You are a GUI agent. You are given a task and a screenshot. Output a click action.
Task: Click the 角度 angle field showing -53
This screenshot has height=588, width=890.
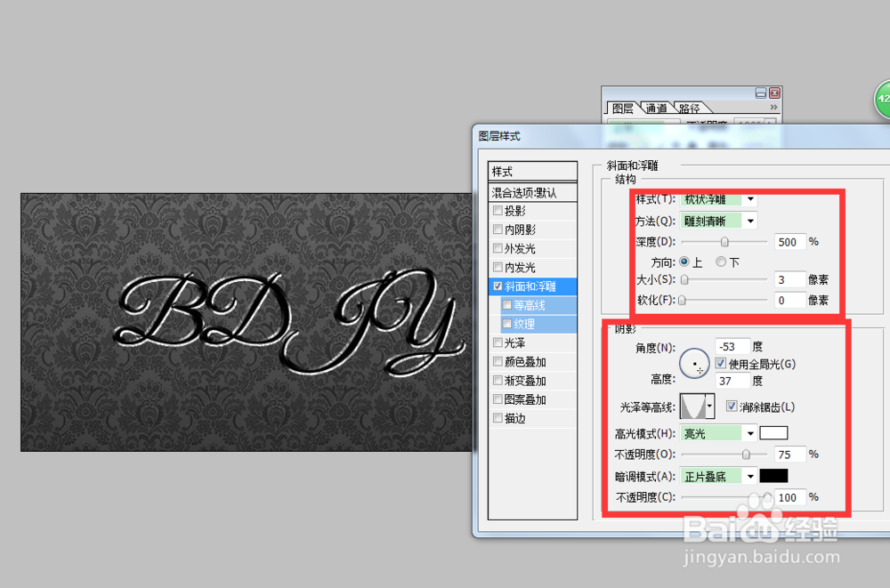pyautogui.click(x=732, y=346)
